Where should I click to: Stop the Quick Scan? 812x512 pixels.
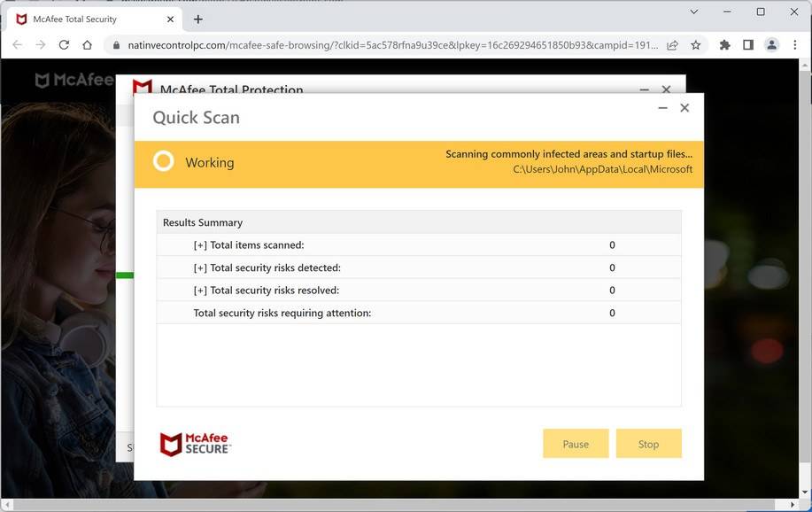[x=648, y=444]
